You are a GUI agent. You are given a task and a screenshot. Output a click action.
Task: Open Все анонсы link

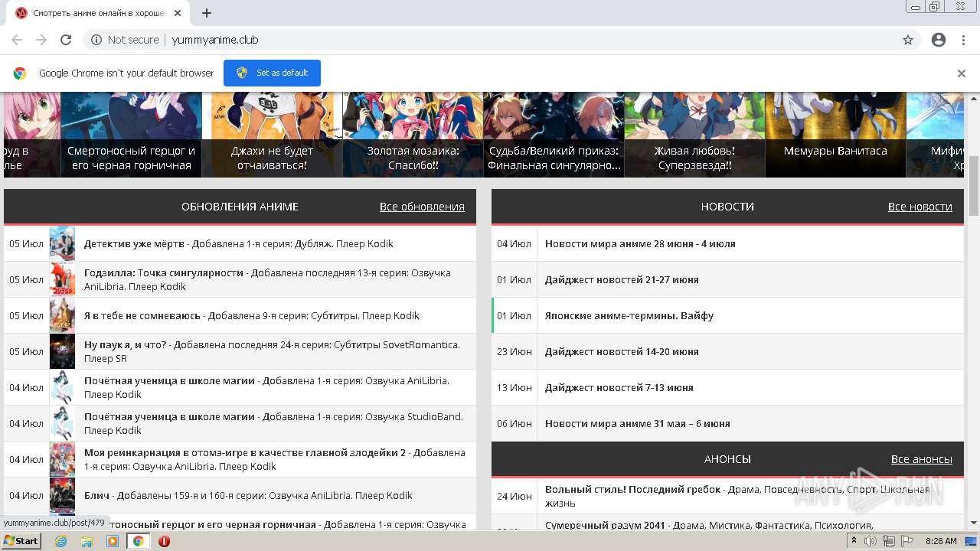click(x=922, y=459)
